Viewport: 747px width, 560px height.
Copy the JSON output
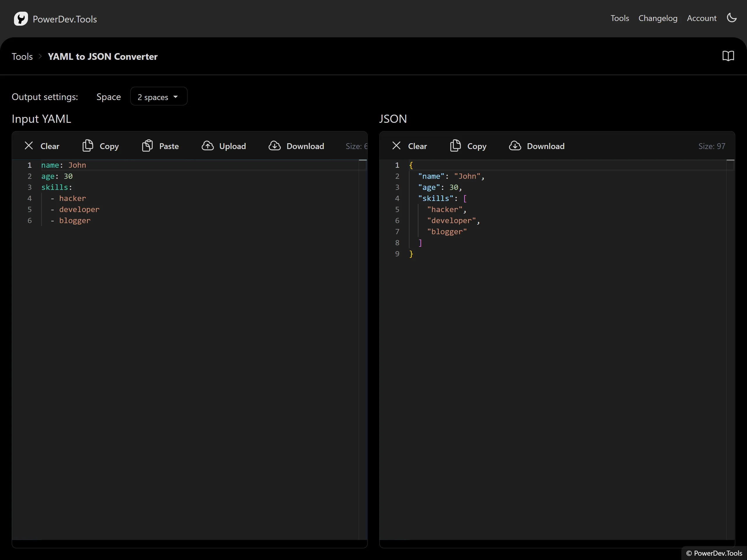pos(468,146)
